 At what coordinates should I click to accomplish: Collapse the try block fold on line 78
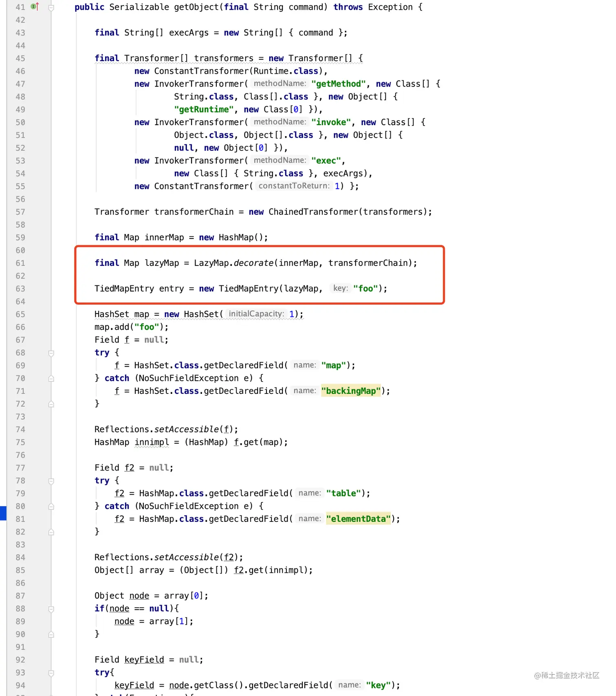tap(51, 481)
